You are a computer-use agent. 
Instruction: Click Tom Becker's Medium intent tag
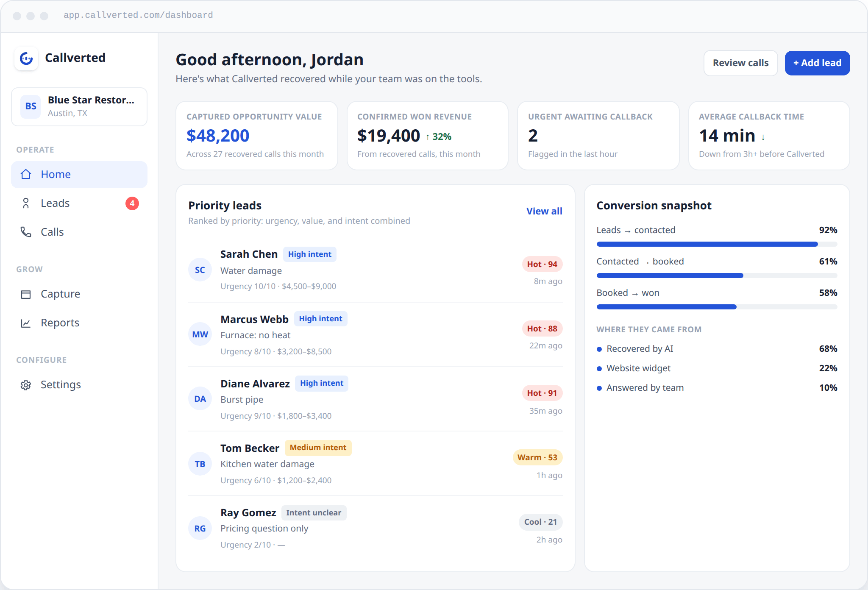tap(318, 448)
